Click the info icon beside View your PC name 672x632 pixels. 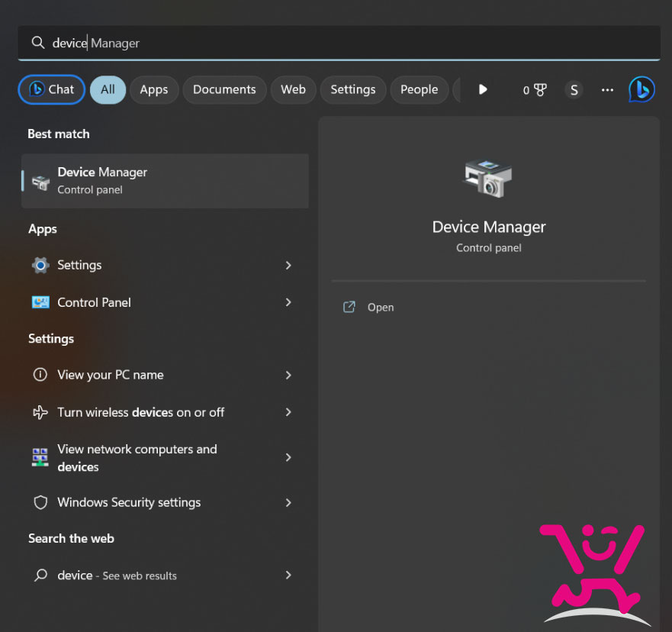coord(40,375)
